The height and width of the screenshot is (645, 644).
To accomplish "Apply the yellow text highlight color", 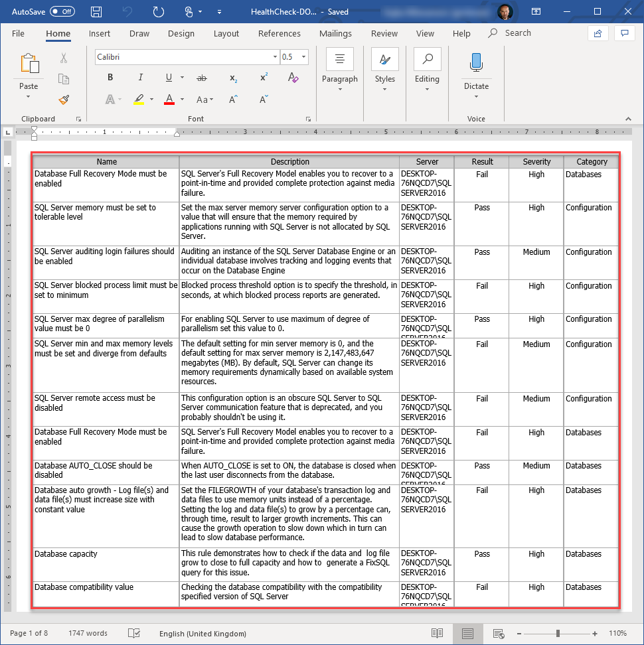I will click(139, 100).
